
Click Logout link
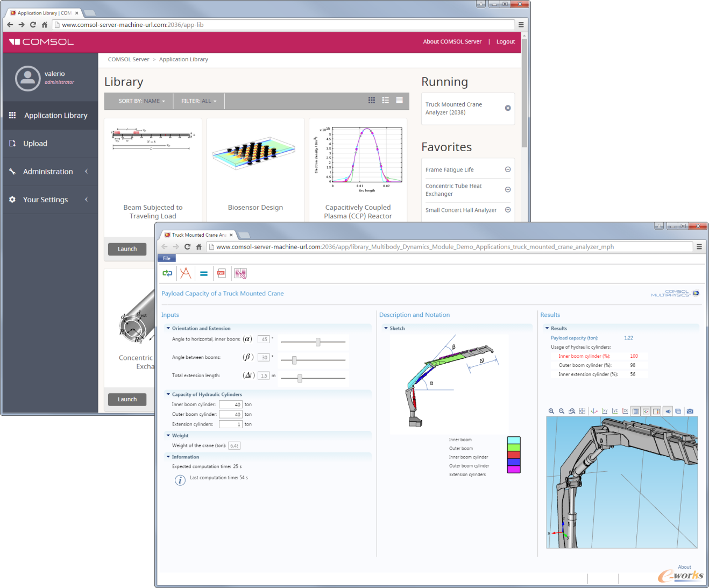[x=506, y=41]
